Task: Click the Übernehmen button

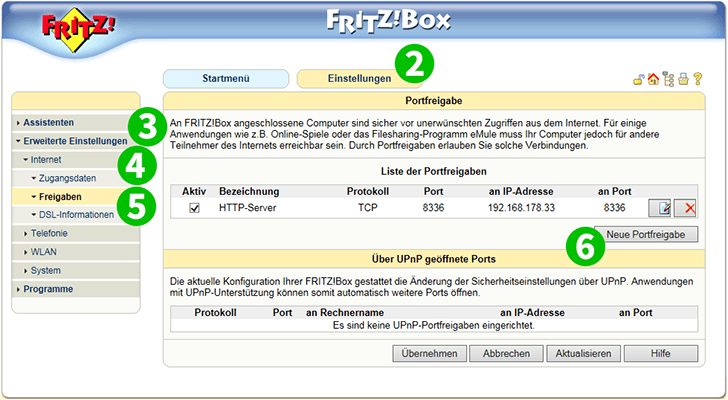Action: click(x=429, y=354)
